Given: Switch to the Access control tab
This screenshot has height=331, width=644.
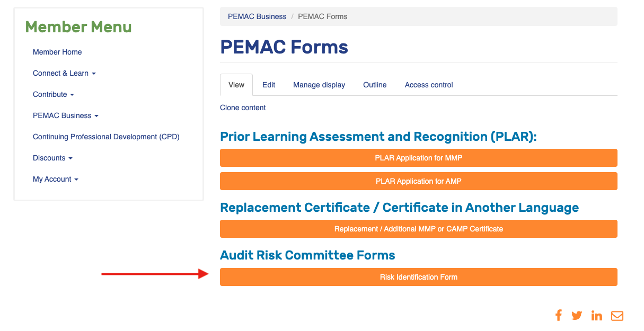Looking at the screenshot, I should pyautogui.click(x=428, y=85).
